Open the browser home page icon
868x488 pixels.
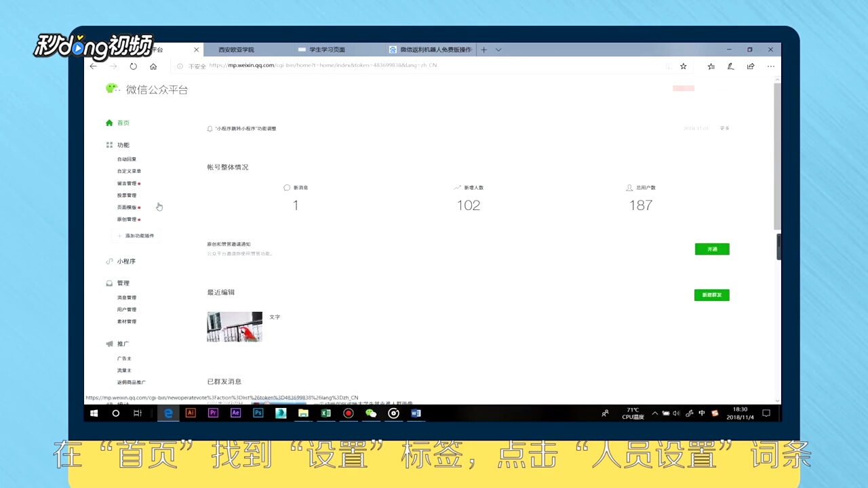153,66
